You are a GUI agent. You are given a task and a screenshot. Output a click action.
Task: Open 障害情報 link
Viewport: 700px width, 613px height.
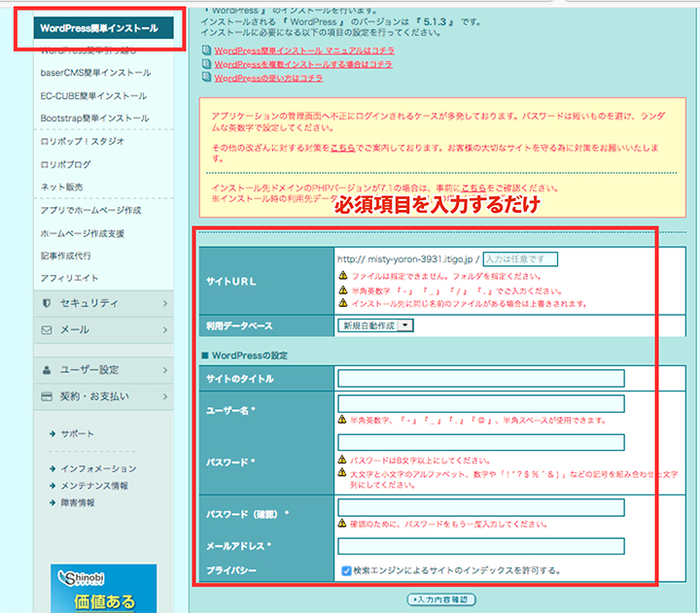[x=78, y=503]
